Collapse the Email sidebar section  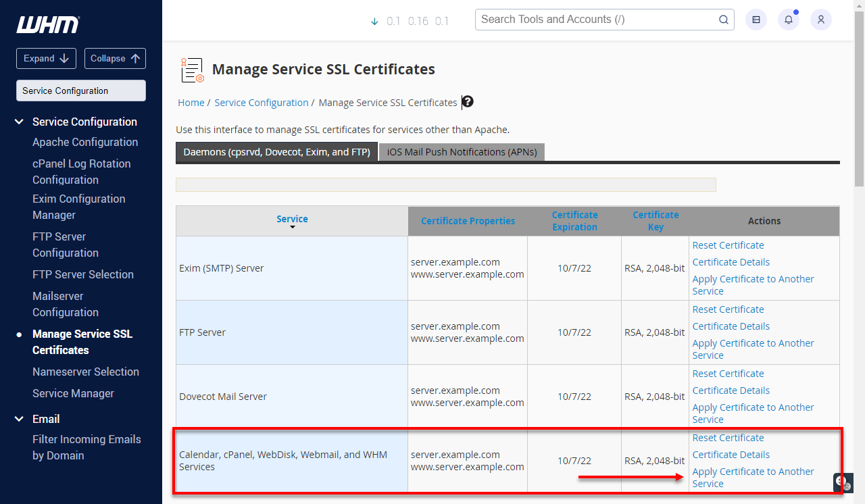click(19, 419)
